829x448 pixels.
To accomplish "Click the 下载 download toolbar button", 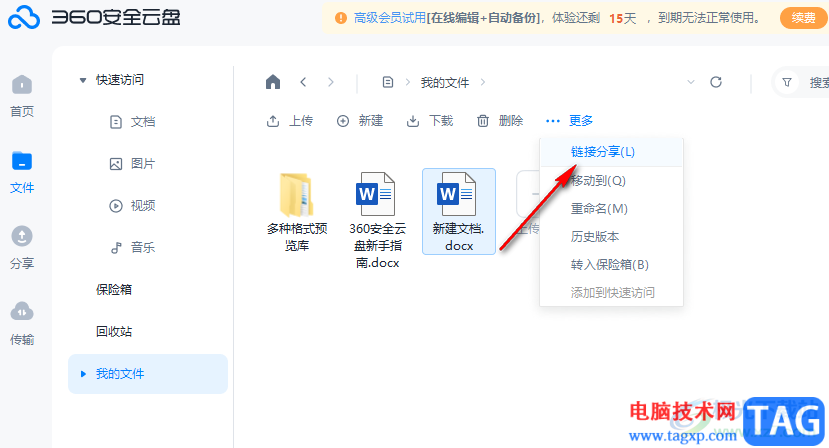I will (x=430, y=121).
